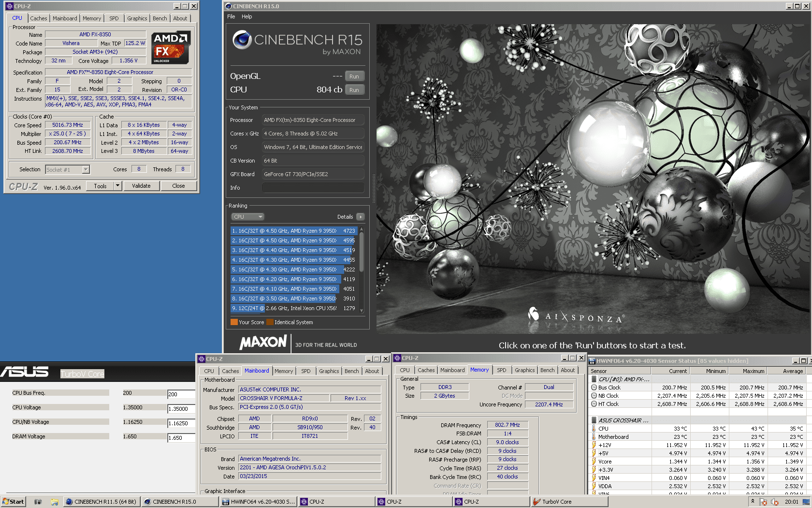Image resolution: width=812 pixels, height=508 pixels.
Task: Click the Vcore lightning bolt icon
Action: tap(594, 462)
